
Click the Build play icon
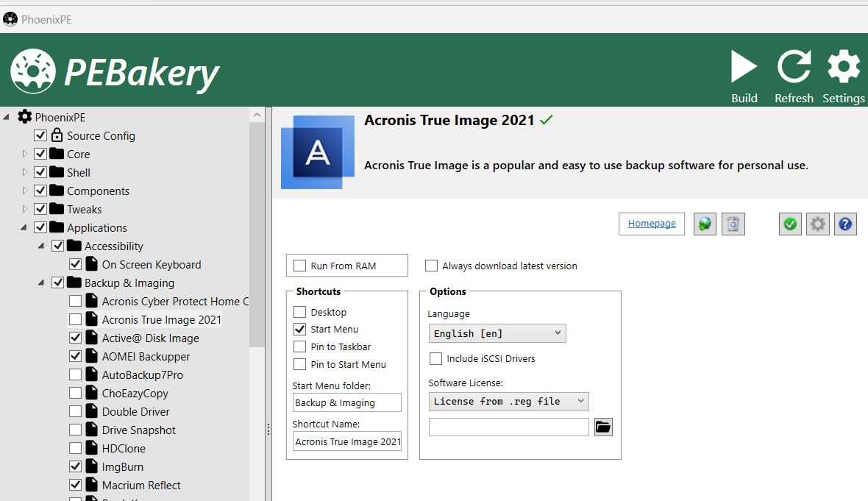point(744,68)
